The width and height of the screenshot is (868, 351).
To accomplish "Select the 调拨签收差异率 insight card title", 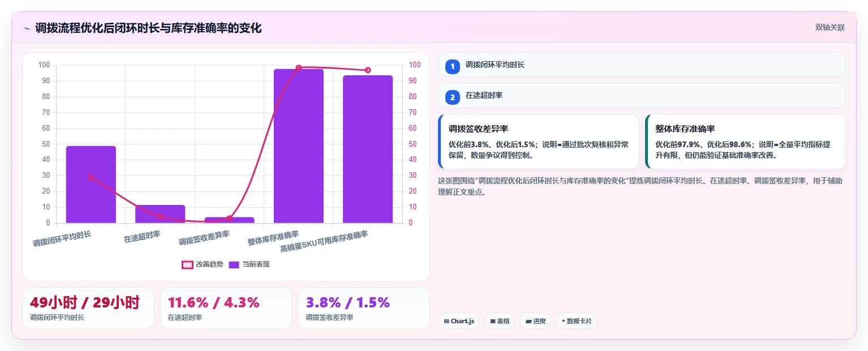I will point(478,129).
